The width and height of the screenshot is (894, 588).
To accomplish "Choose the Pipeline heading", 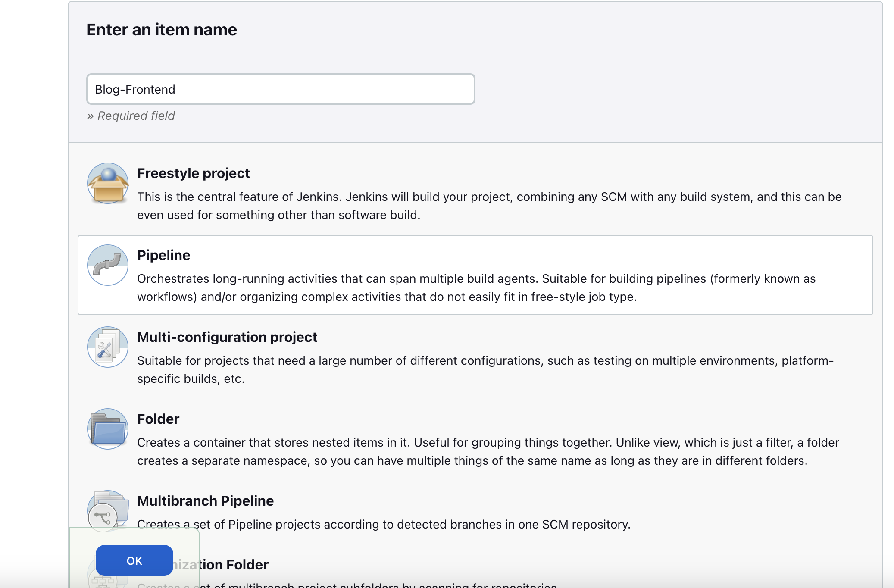I will tap(163, 255).
